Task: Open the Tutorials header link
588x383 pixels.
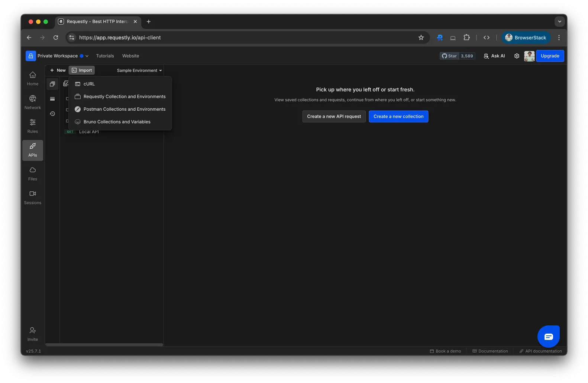Action: (105, 56)
